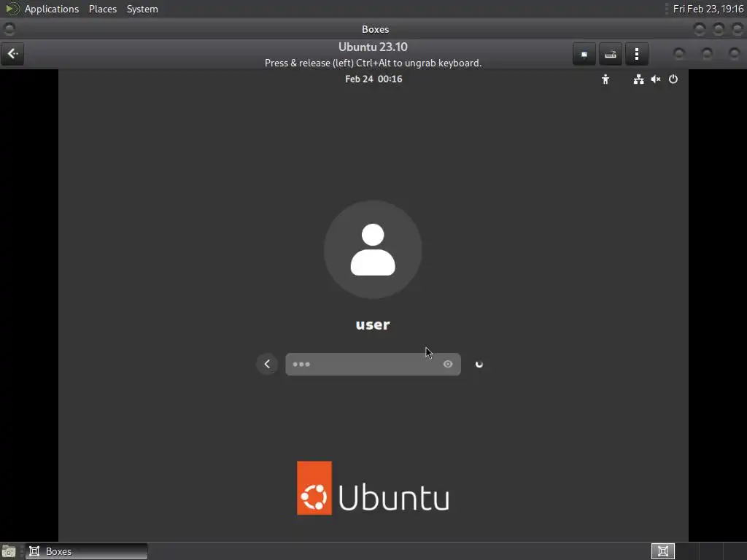
Task: Focus the password entry field
Action: coord(373,365)
